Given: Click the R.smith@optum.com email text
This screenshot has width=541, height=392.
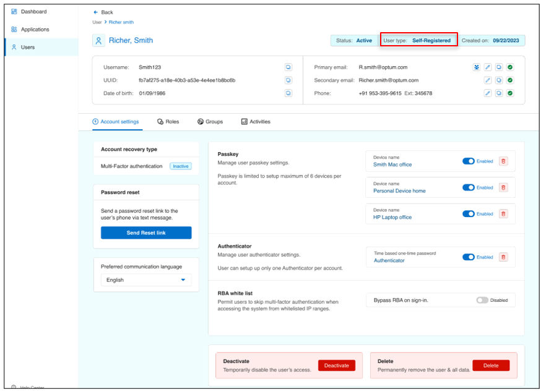Looking at the screenshot, I should [x=383, y=67].
